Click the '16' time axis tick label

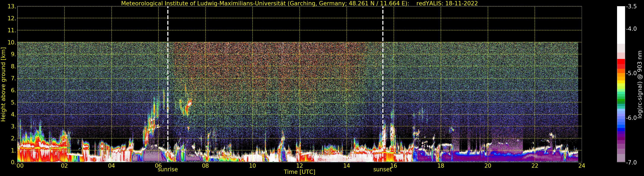[x=394, y=166]
